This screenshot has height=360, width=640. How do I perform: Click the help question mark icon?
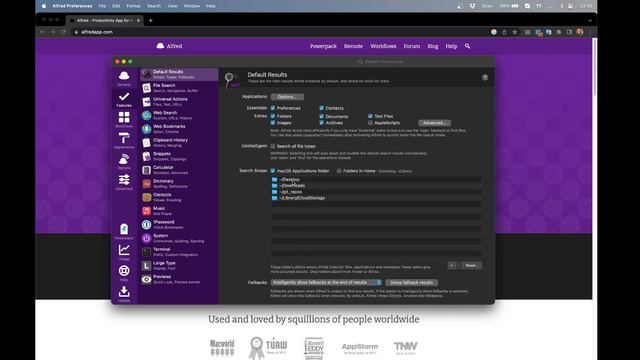pyautogui.click(x=484, y=78)
